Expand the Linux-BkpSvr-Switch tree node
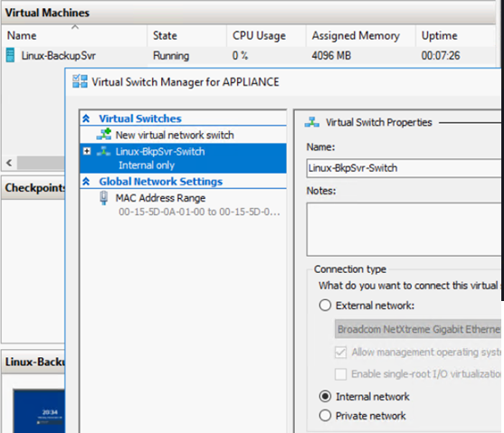The width and height of the screenshot is (504, 433). [87, 151]
